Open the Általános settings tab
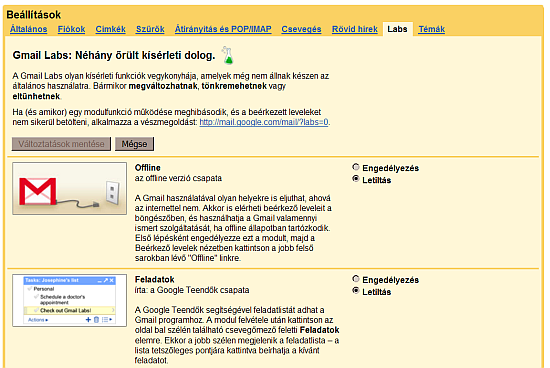This screenshot has height=368, width=550. (x=28, y=29)
